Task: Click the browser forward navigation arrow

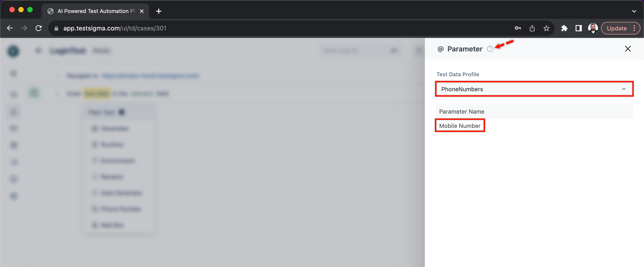Action: [x=24, y=28]
